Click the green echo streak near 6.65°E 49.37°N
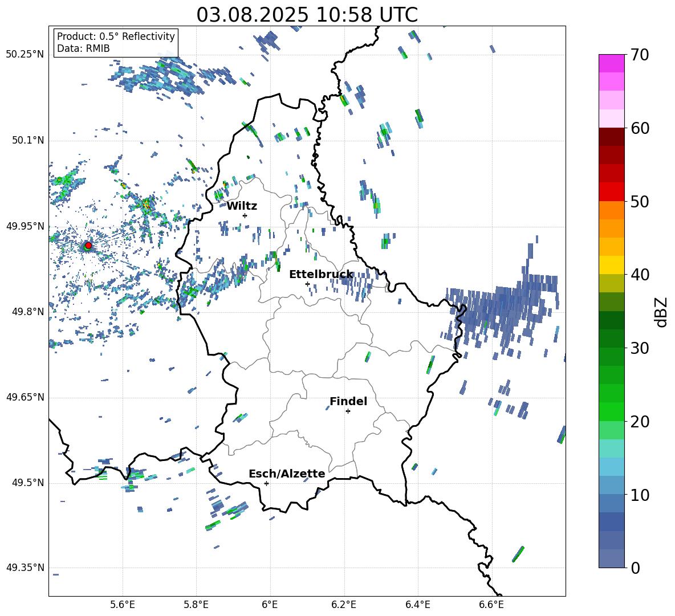675x616 pixels. 518,554
